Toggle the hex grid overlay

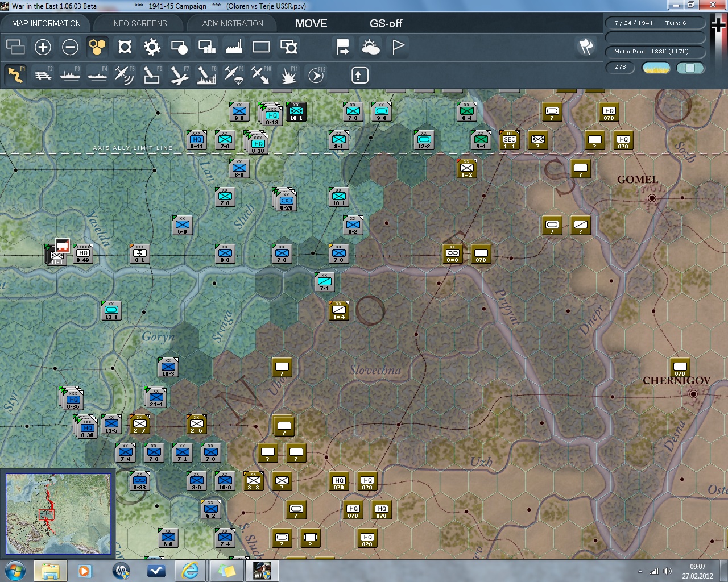point(97,47)
